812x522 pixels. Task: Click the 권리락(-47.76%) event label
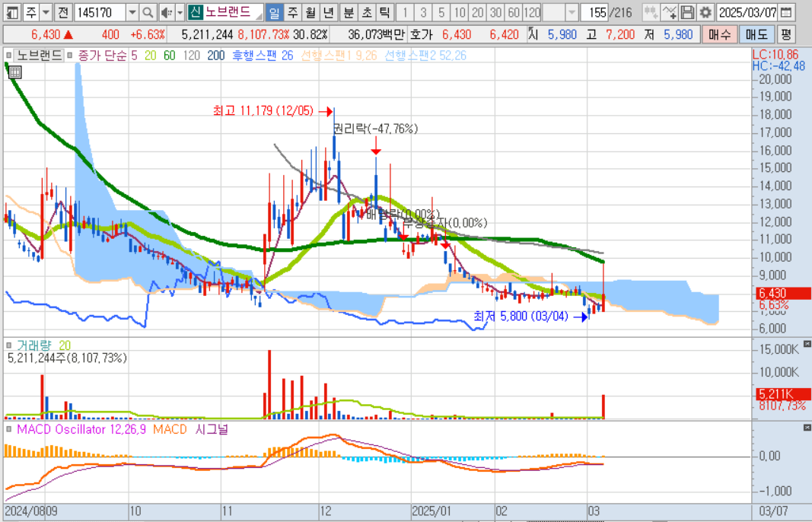tap(375, 129)
